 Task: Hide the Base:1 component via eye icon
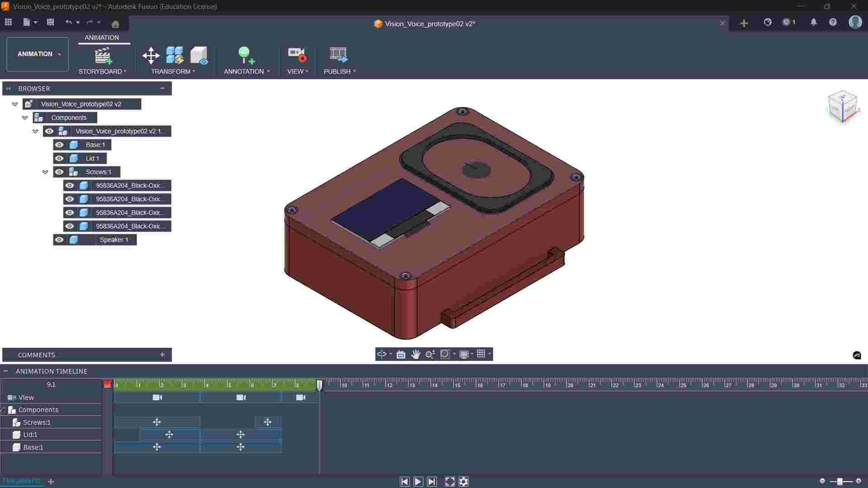(x=59, y=145)
